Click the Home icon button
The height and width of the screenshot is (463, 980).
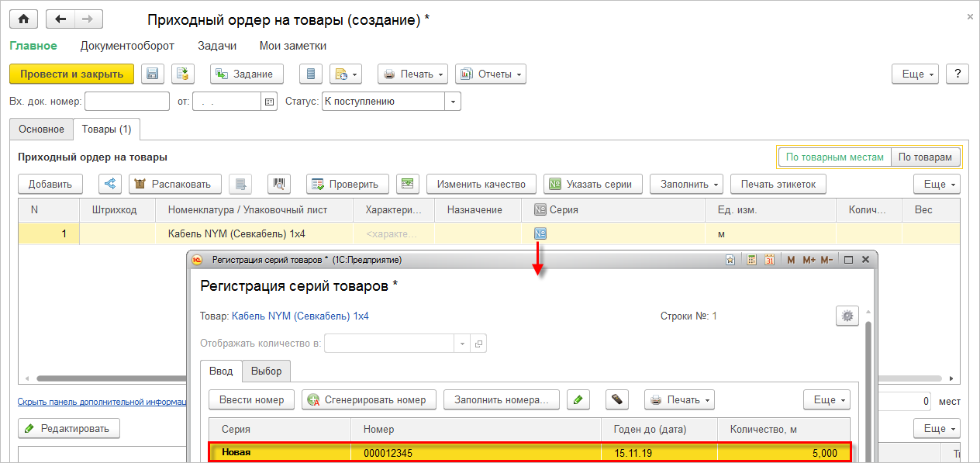[23, 19]
